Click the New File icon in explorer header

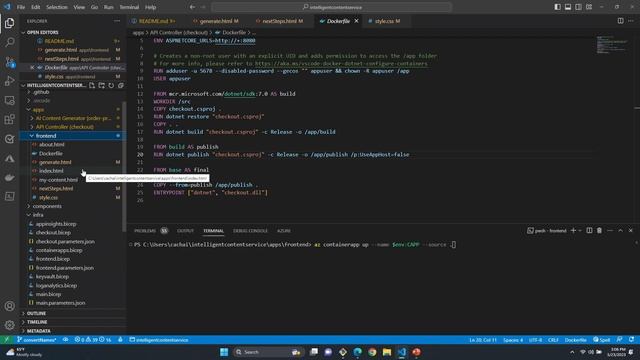[x=92, y=85]
